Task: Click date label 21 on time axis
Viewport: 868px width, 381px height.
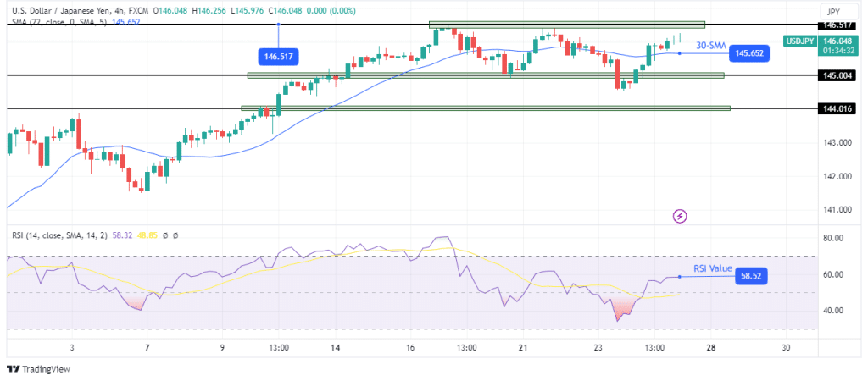Action: tap(524, 348)
